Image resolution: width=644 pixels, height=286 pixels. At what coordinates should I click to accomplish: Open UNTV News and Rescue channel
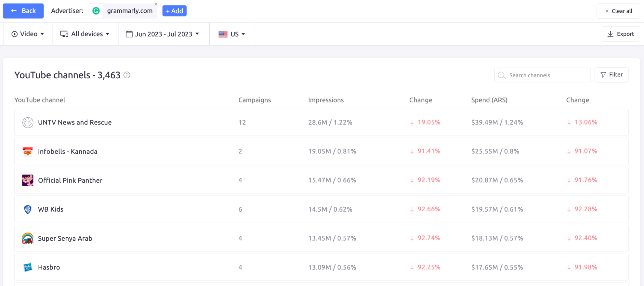coord(75,122)
